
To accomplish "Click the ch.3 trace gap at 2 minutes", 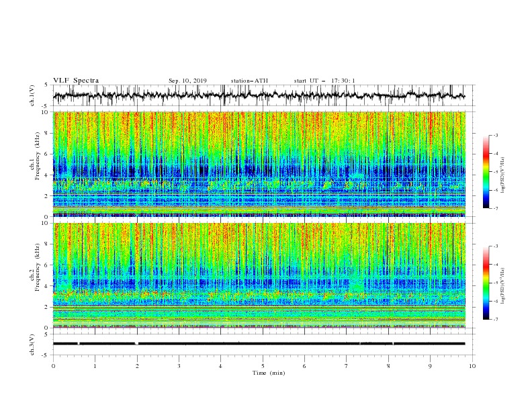I will 136,344.
